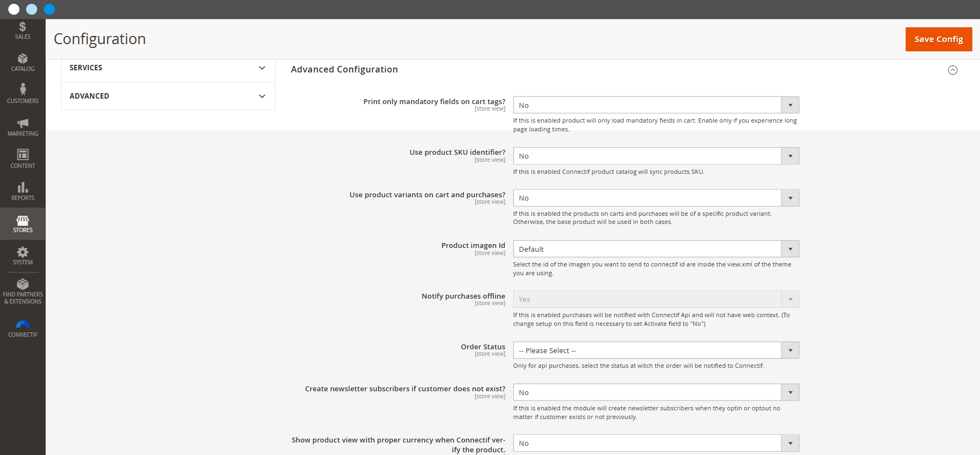Collapse the Advanced Configuration section
Screen dimensions: 980x455
pyautogui.click(x=952, y=70)
